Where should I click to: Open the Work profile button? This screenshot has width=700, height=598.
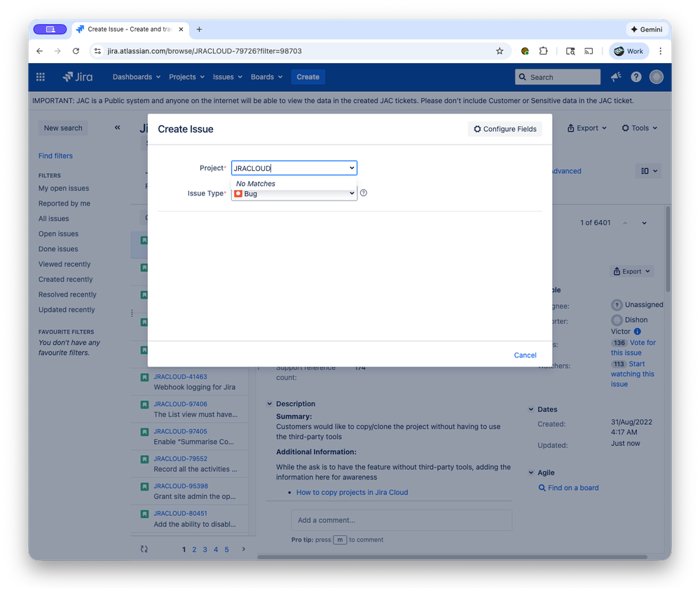629,51
